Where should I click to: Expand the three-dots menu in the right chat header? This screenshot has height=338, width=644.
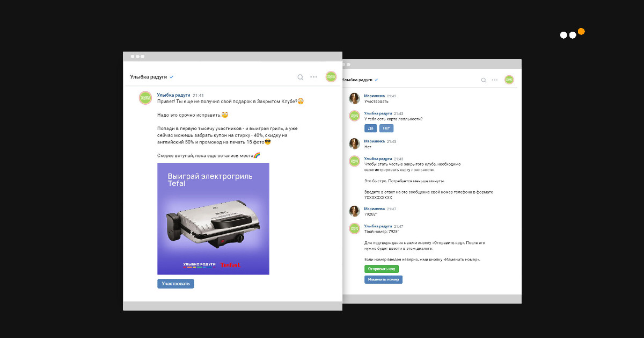click(495, 80)
